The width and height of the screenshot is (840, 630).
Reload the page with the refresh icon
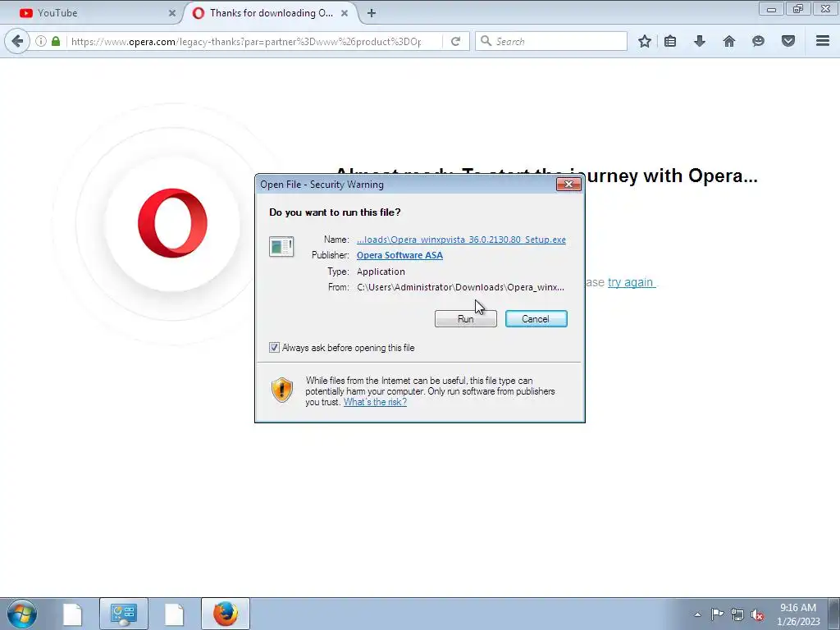(456, 41)
